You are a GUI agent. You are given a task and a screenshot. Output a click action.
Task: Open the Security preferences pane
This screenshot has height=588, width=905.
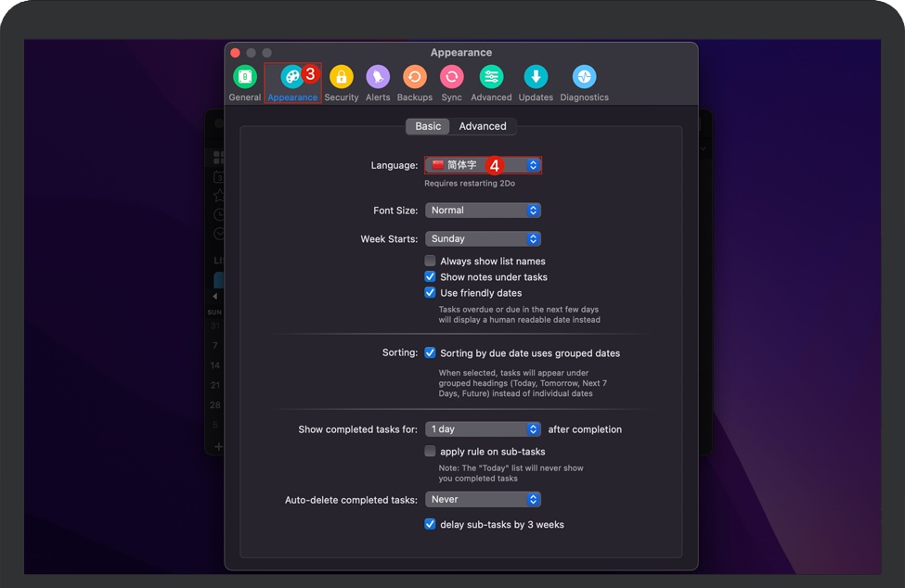coord(342,78)
